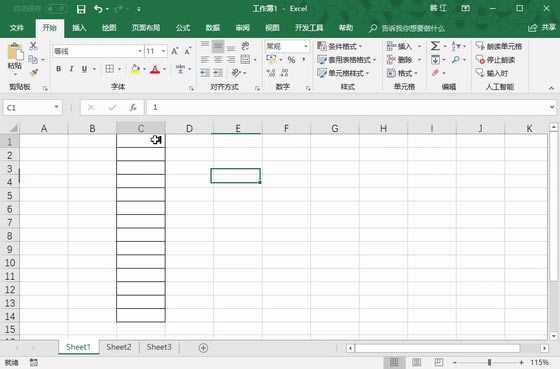Image resolution: width=560 pixels, height=369 pixels.
Task: Toggle Bold formatting
Action: click(59, 69)
